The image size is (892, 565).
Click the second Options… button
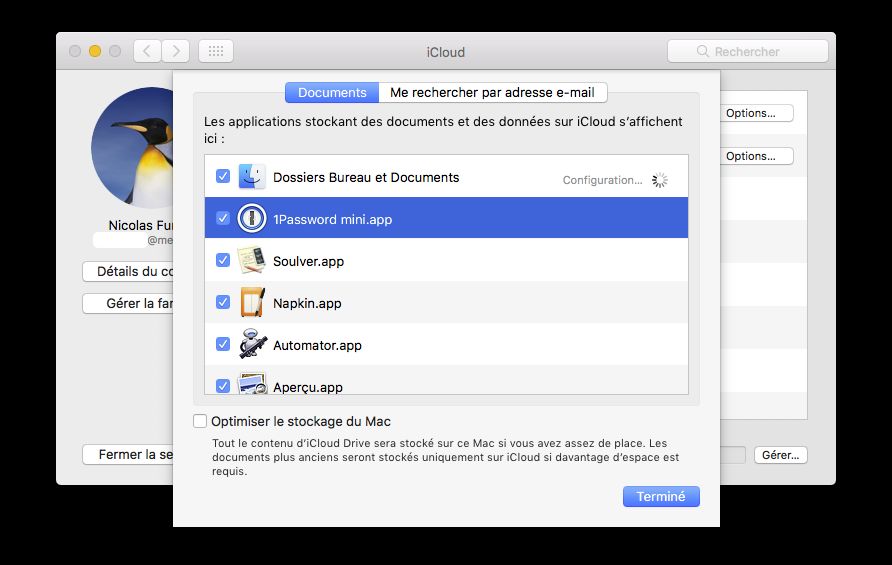click(757, 156)
